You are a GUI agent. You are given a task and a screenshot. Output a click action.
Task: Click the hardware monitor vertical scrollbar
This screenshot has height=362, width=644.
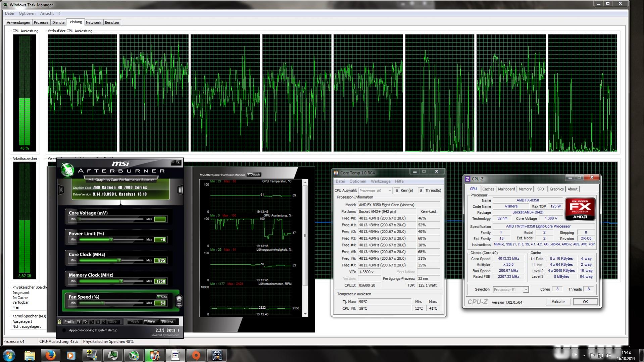[305, 248]
